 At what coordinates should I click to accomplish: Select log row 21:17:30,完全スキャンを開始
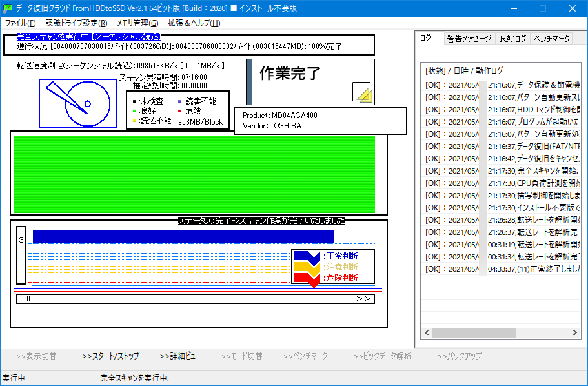501,171
